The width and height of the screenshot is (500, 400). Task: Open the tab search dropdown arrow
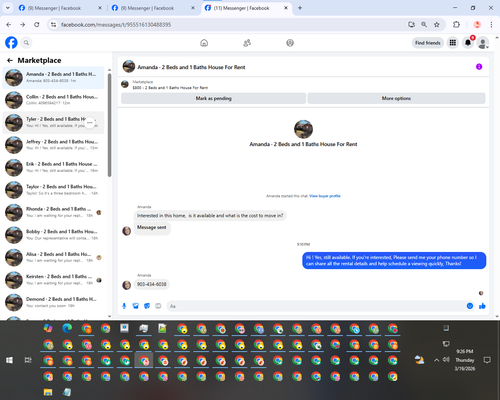click(7, 8)
